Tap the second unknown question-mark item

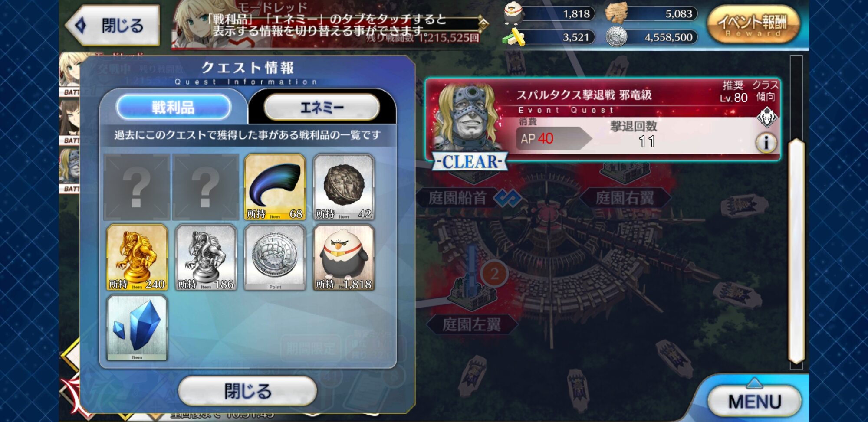click(x=206, y=187)
